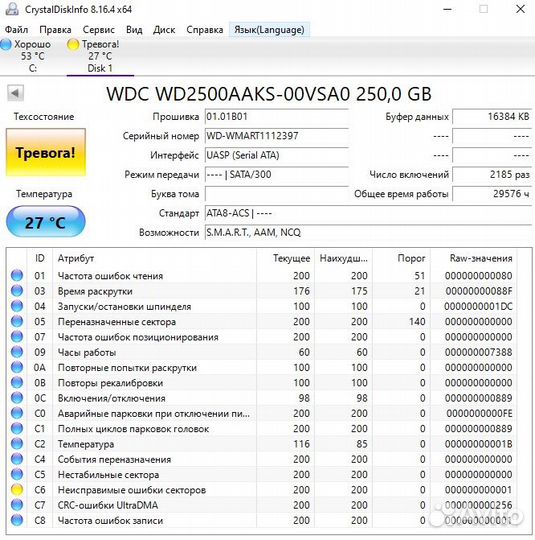535x540 pixels.
Task: Select the Нестабильные сектора row
Action: point(262,475)
